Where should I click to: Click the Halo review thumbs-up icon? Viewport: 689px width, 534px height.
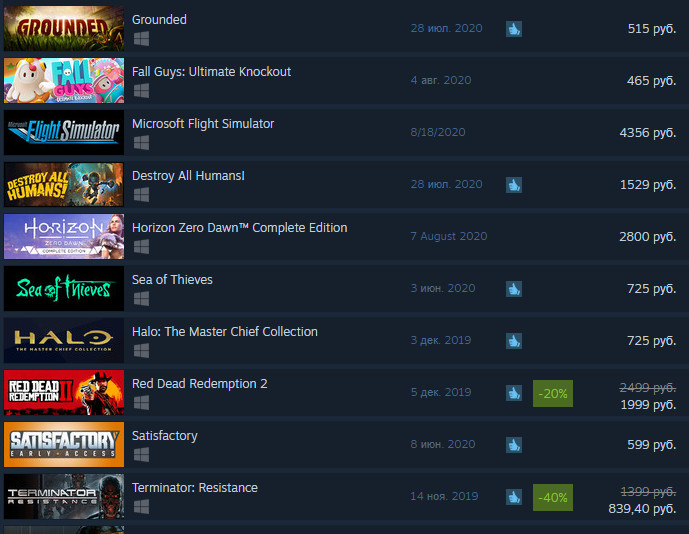click(514, 341)
